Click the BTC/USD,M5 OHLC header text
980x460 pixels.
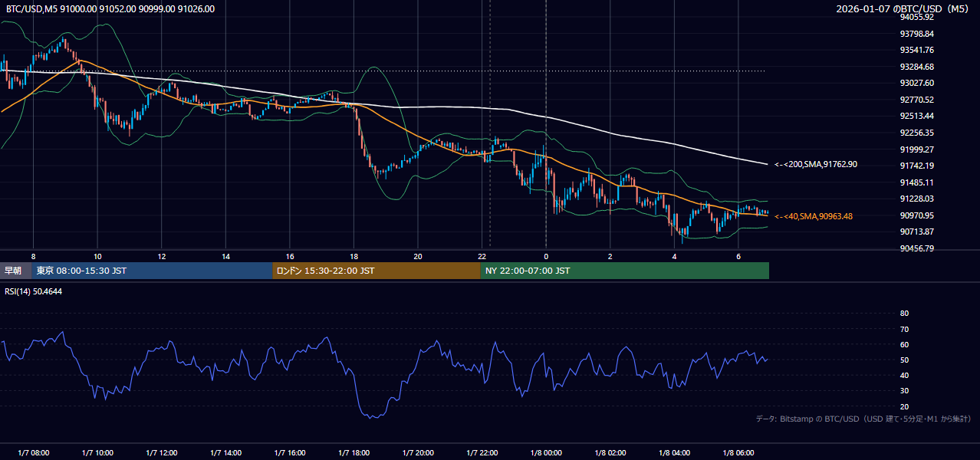tap(110, 9)
